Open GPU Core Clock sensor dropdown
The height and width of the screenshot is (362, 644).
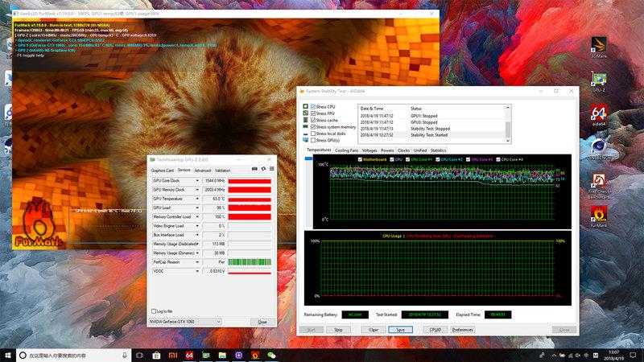click(197, 180)
